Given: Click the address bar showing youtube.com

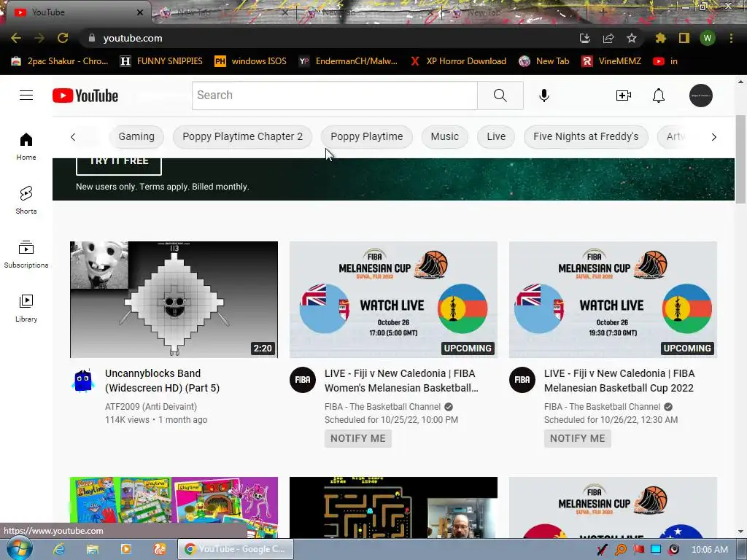Looking at the screenshot, I should [x=329, y=38].
